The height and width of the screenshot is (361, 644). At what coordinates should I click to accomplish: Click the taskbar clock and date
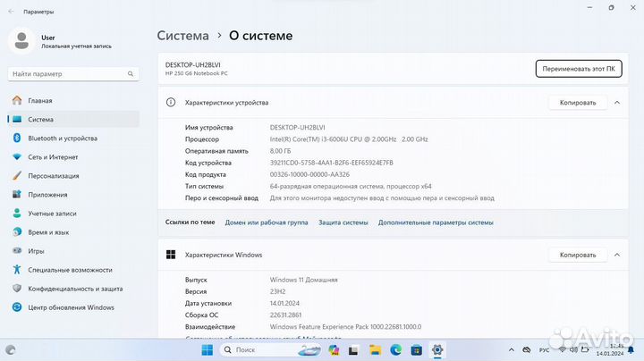pos(610,350)
